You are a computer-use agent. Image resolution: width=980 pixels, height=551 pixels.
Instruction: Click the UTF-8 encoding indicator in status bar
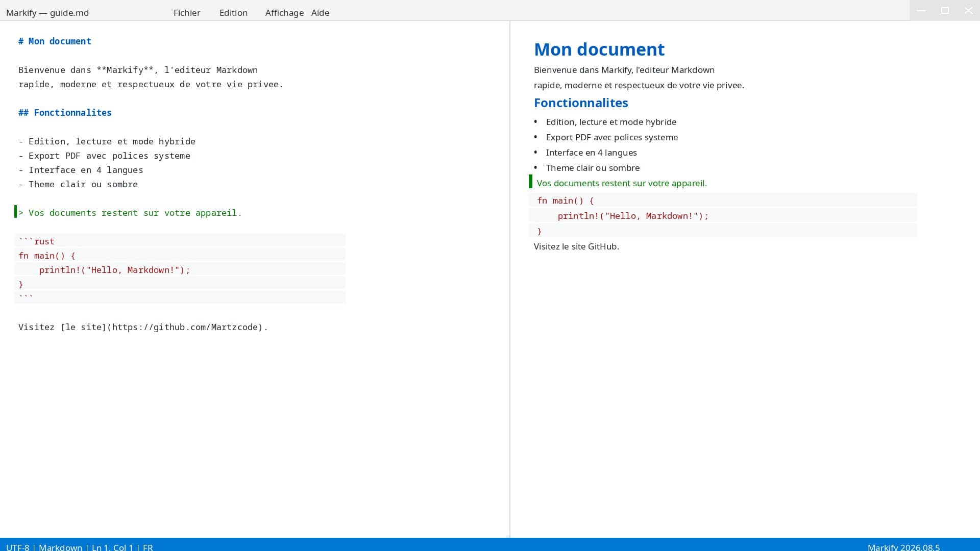click(x=18, y=547)
